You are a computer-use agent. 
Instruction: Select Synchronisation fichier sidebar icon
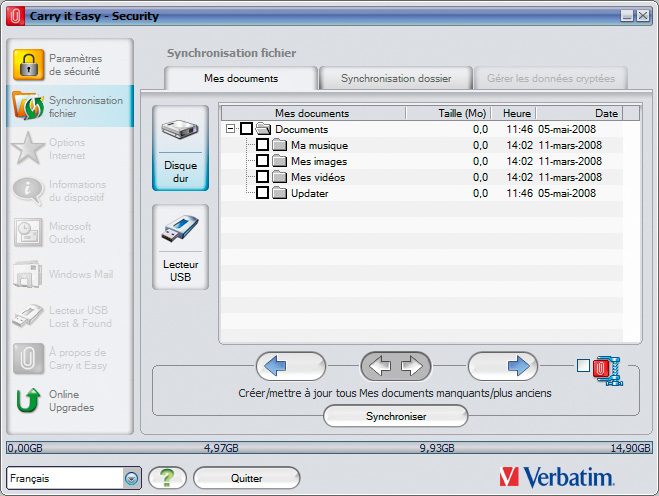(28, 107)
